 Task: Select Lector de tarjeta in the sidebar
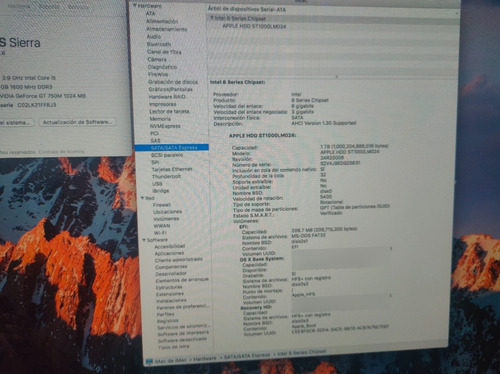[169, 111]
